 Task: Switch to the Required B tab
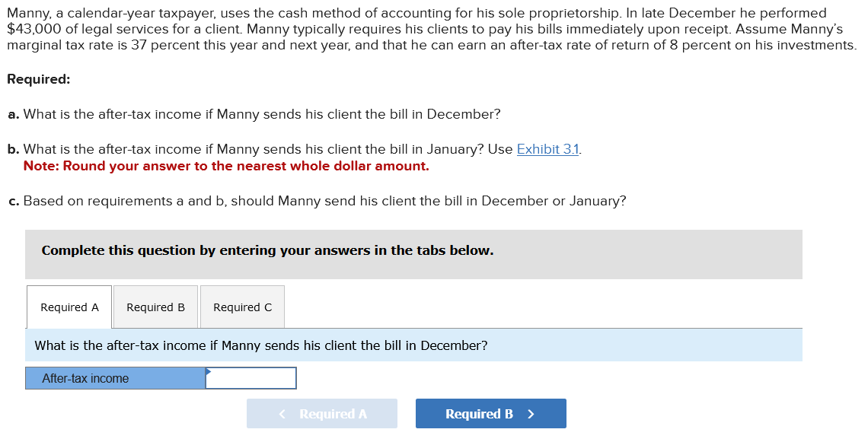click(x=155, y=307)
